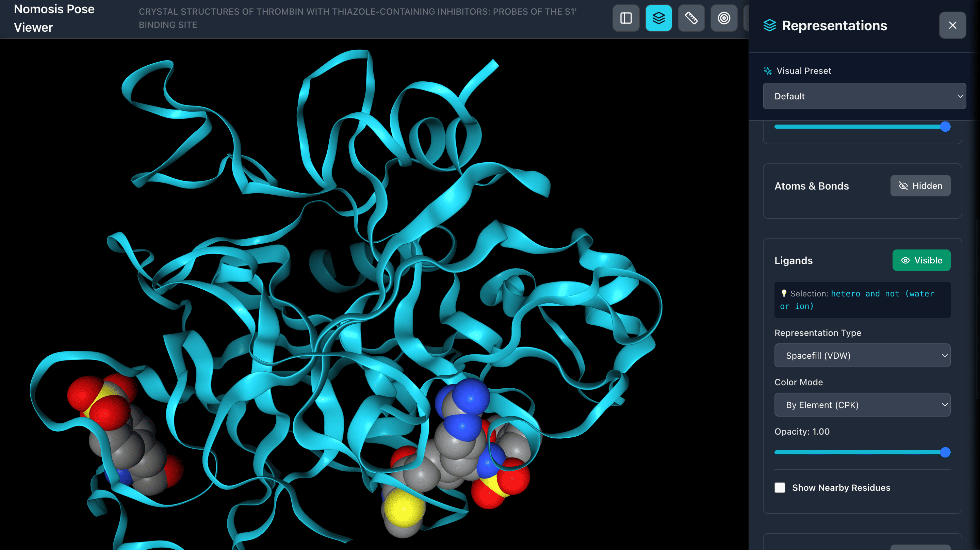
Task: Toggle Ligands Visible button
Action: coord(921,260)
